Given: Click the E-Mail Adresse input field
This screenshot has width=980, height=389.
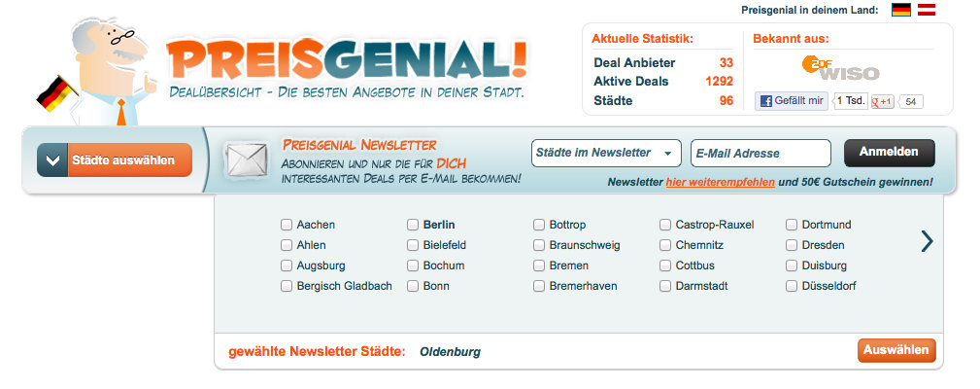Looking at the screenshot, I should tap(760, 153).
